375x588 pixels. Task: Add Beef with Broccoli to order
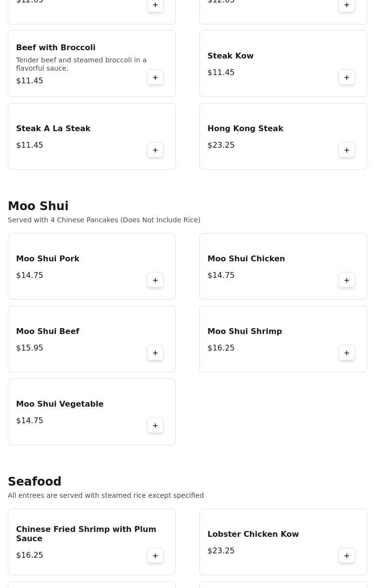click(x=155, y=78)
